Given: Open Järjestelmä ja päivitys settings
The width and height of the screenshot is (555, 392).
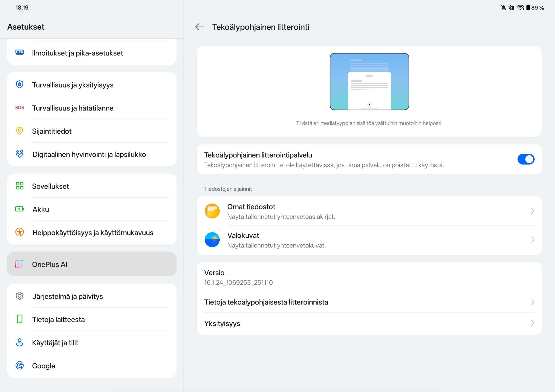Looking at the screenshot, I should (x=92, y=296).
